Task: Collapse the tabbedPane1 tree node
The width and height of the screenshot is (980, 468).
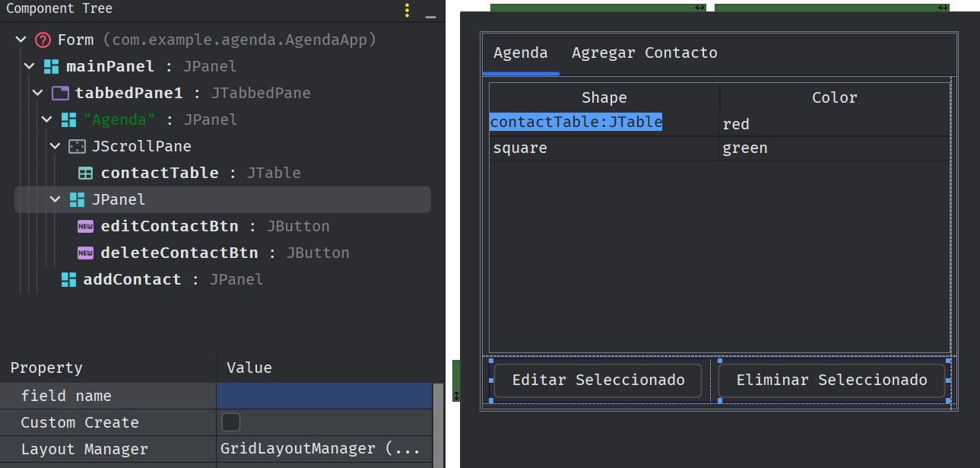Action: (38, 94)
